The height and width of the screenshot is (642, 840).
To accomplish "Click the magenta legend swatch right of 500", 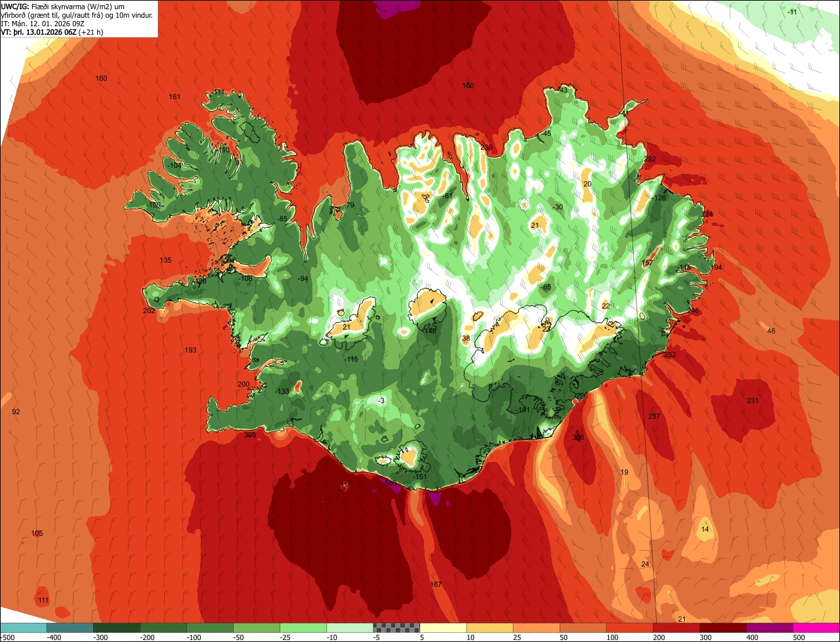I will click(816, 628).
